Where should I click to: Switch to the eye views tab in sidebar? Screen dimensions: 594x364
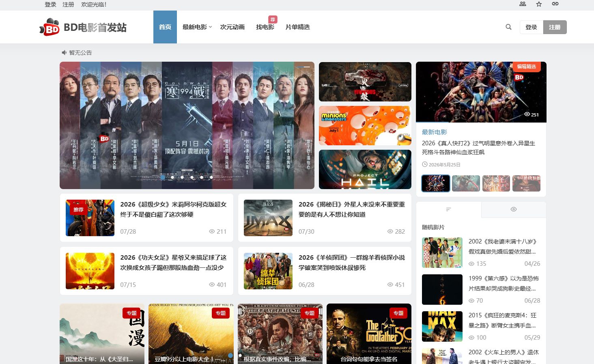(514, 209)
